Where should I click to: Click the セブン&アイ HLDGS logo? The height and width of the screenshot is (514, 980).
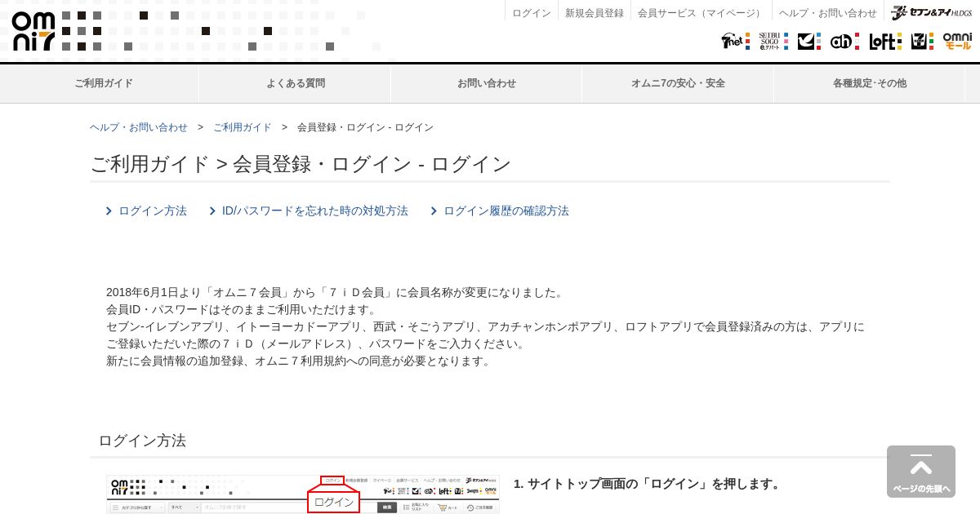(931, 13)
